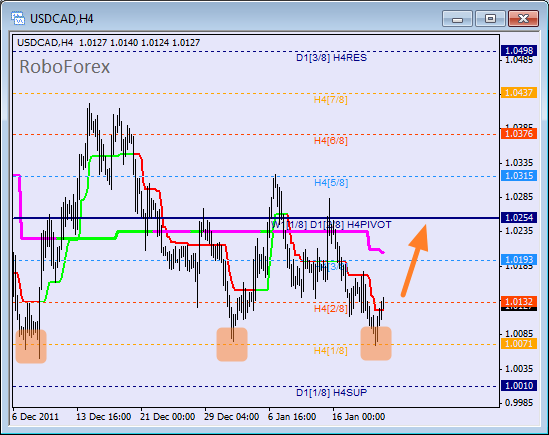This screenshot has width=549, height=435.
Task: Click the 1.0010 support price label
Action: tap(519, 386)
